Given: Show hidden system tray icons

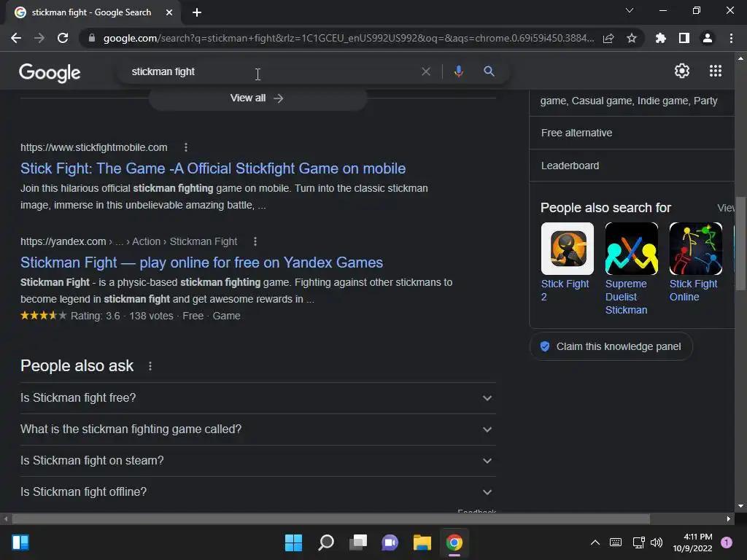Looking at the screenshot, I should click(595, 542).
